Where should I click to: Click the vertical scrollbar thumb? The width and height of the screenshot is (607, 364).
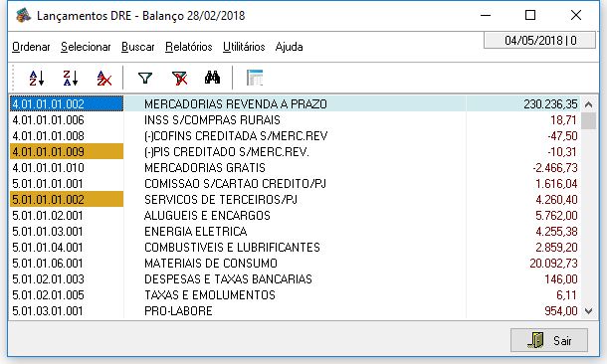pyautogui.click(x=588, y=120)
